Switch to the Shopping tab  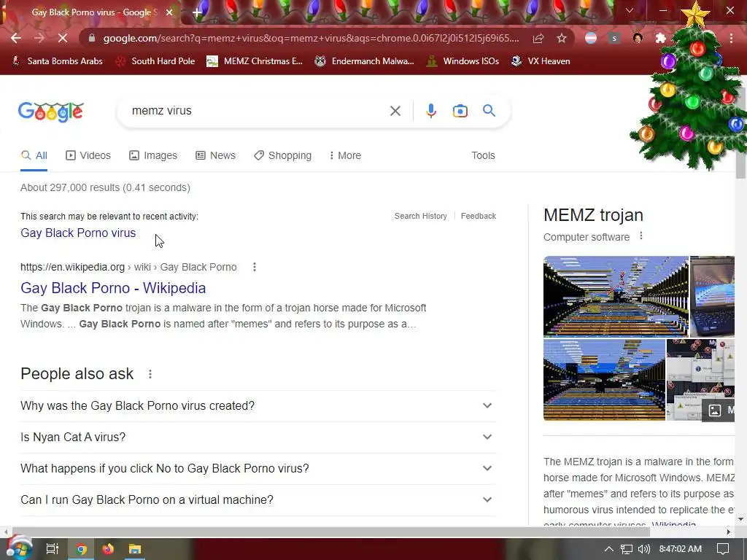click(282, 156)
